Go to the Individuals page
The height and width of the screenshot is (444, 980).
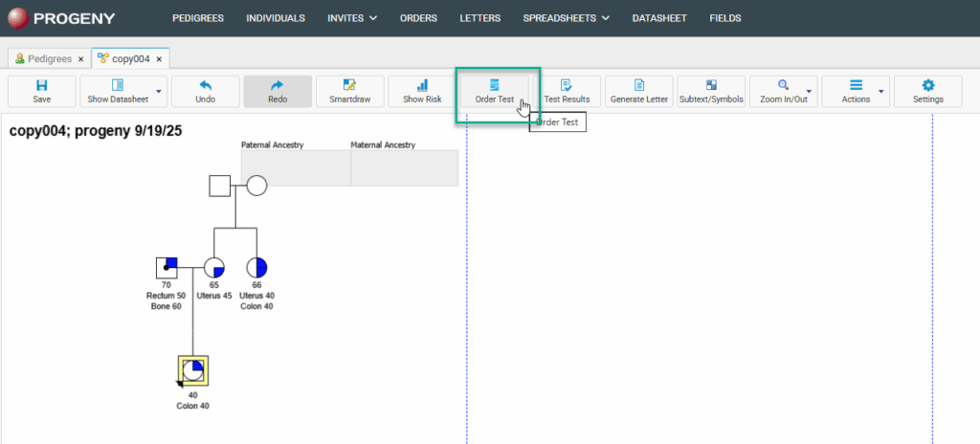(x=276, y=18)
